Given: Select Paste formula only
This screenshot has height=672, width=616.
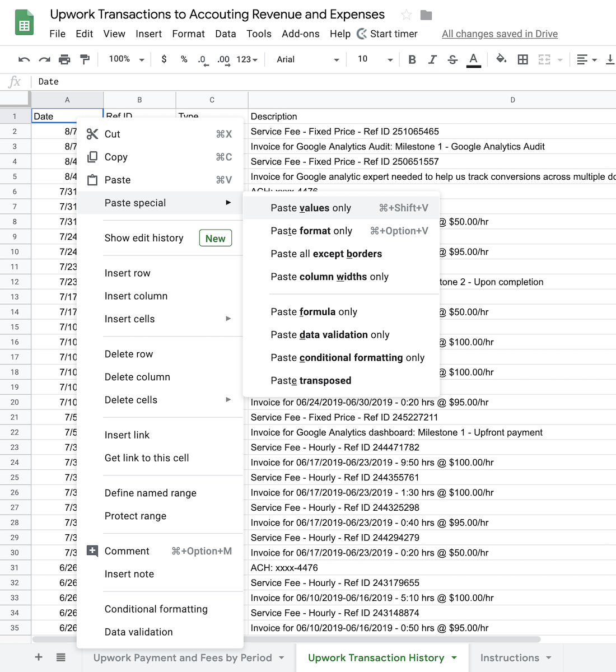Looking at the screenshot, I should coord(342,312).
